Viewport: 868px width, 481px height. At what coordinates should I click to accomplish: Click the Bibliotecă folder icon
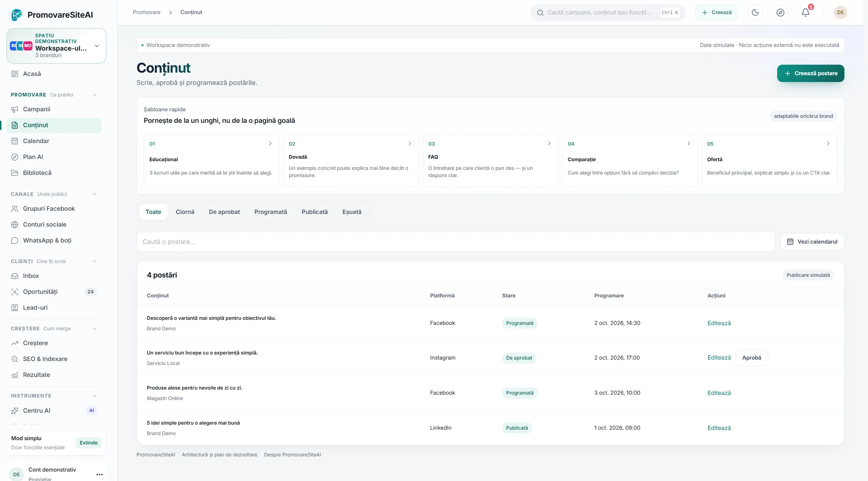coord(15,173)
